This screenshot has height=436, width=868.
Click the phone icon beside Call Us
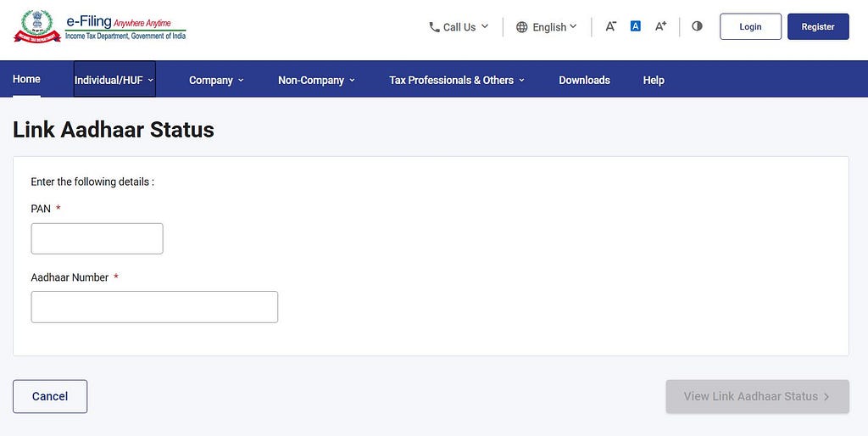pos(435,26)
